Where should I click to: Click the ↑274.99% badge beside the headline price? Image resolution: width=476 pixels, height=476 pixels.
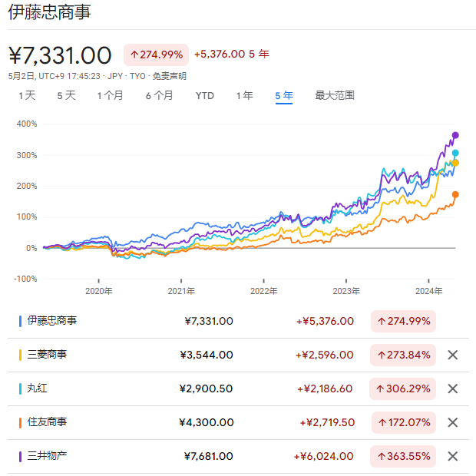pyautogui.click(x=156, y=55)
